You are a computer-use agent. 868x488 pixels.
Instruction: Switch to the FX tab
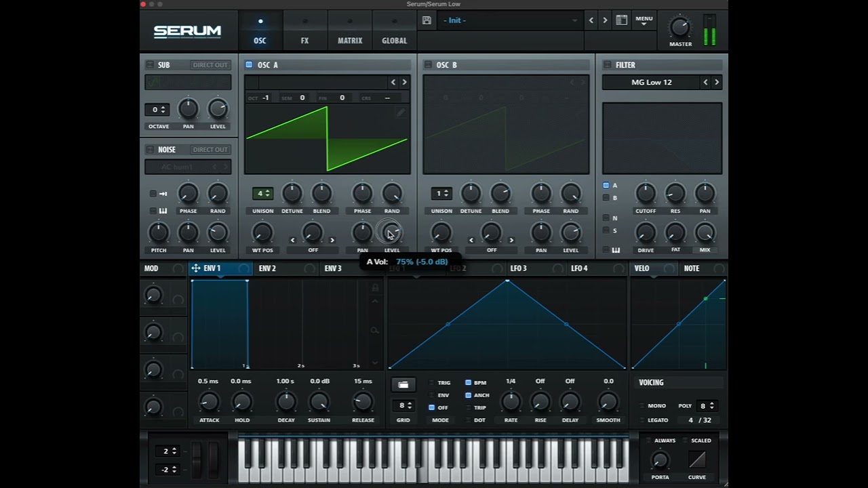pos(304,32)
